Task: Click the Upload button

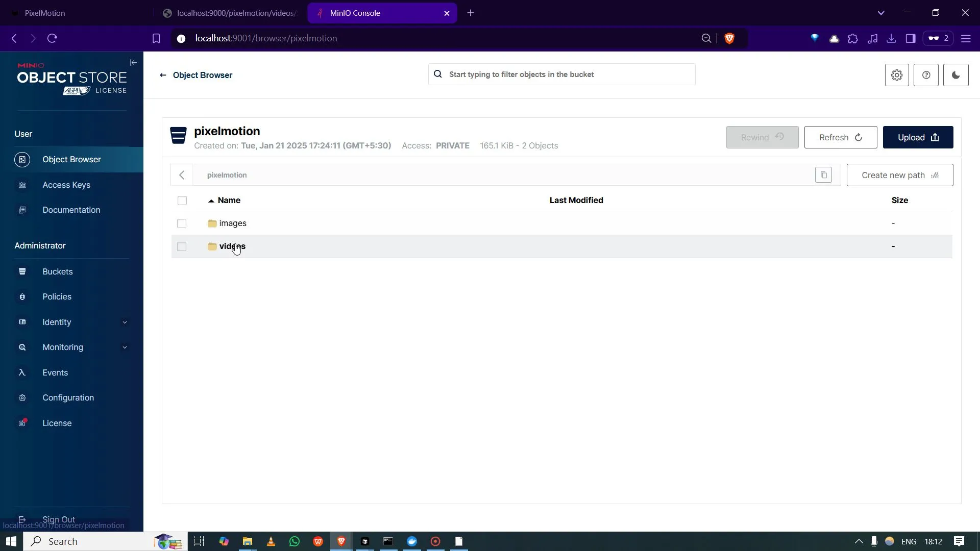Action: pos(918,137)
